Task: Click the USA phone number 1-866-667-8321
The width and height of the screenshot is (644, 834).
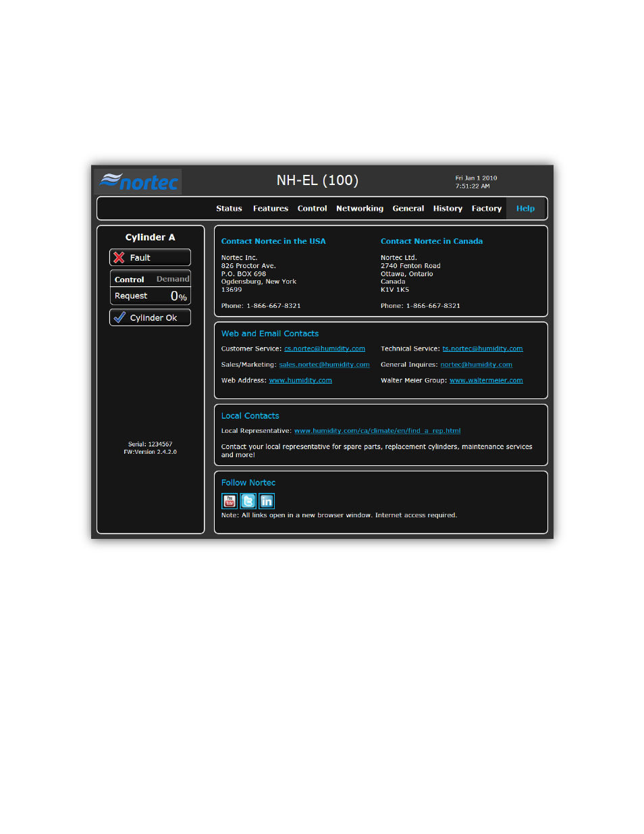Action: 273,306
